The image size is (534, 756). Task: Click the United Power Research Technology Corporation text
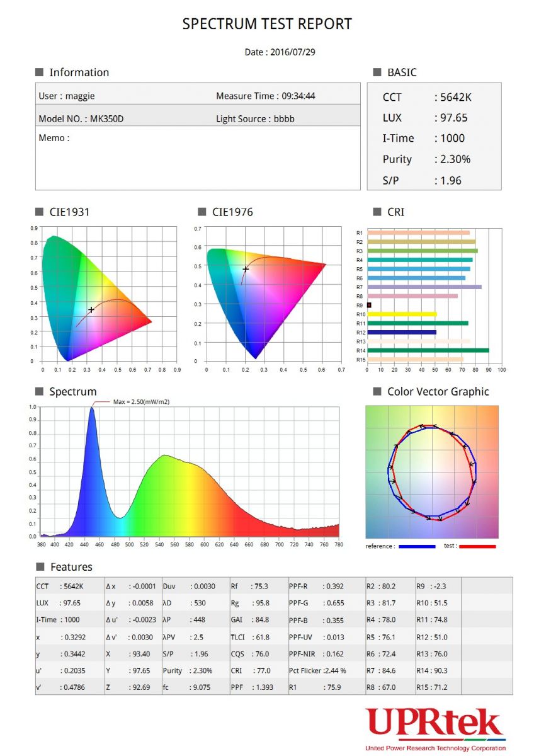tap(435, 748)
